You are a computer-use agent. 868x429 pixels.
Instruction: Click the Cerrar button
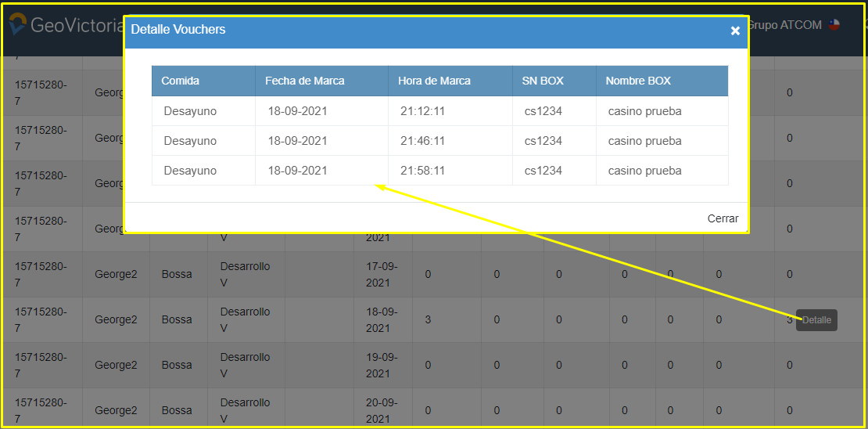tap(723, 218)
